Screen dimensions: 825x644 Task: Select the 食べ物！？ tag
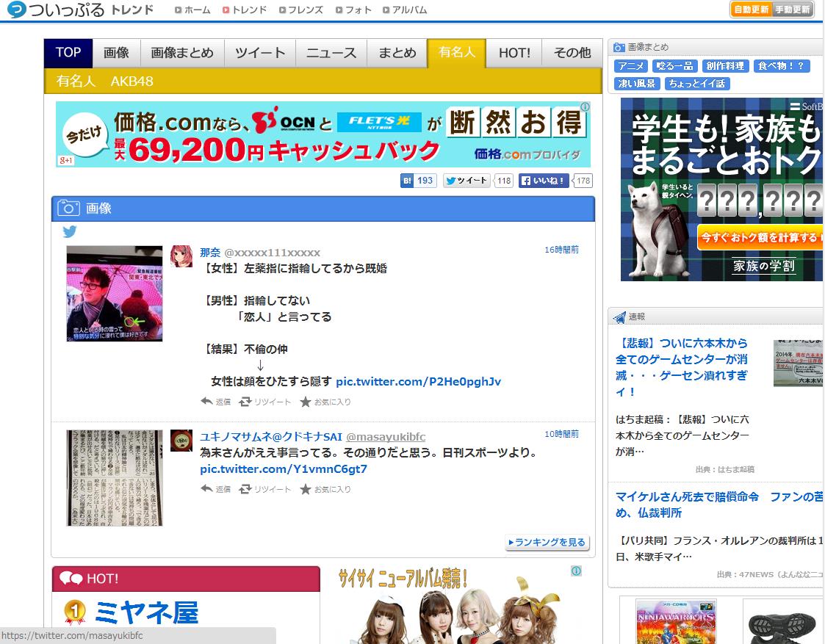(x=782, y=65)
